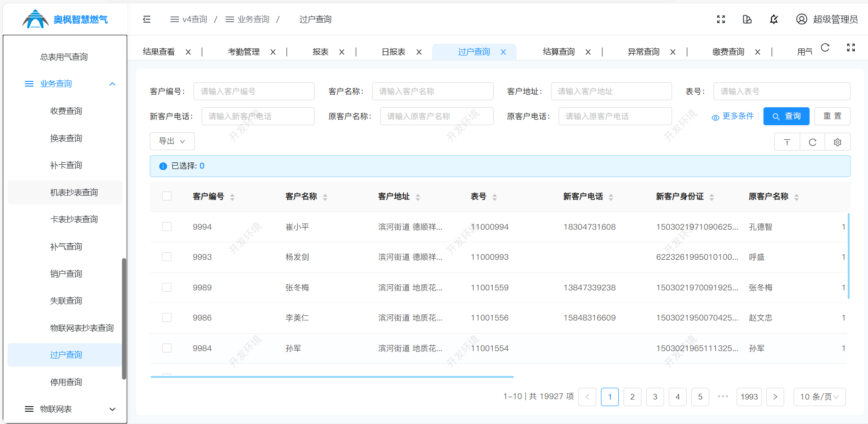This screenshot has width=868, height=424.
Task: Reload table data with refresh icon
Action: click(x=812, y=142)
